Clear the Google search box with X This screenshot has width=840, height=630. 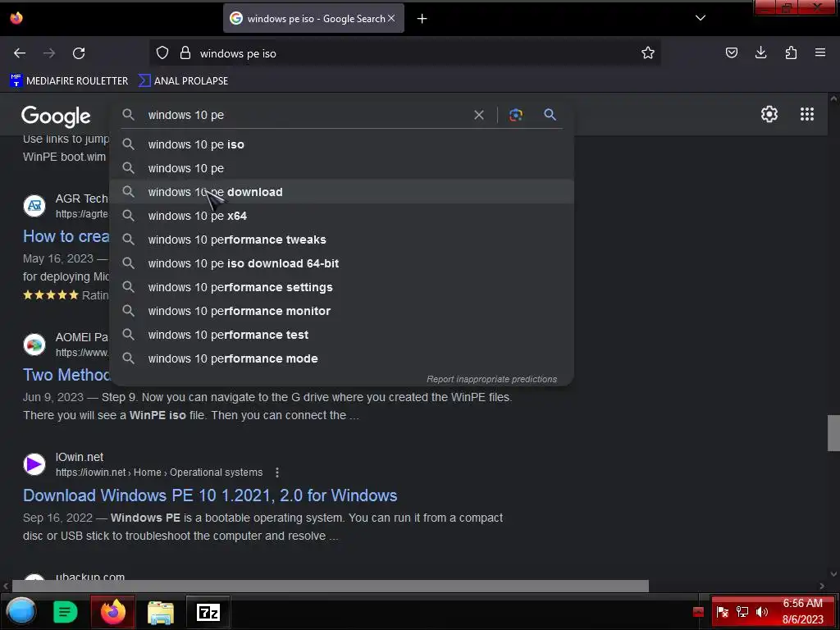pos(479,115)
